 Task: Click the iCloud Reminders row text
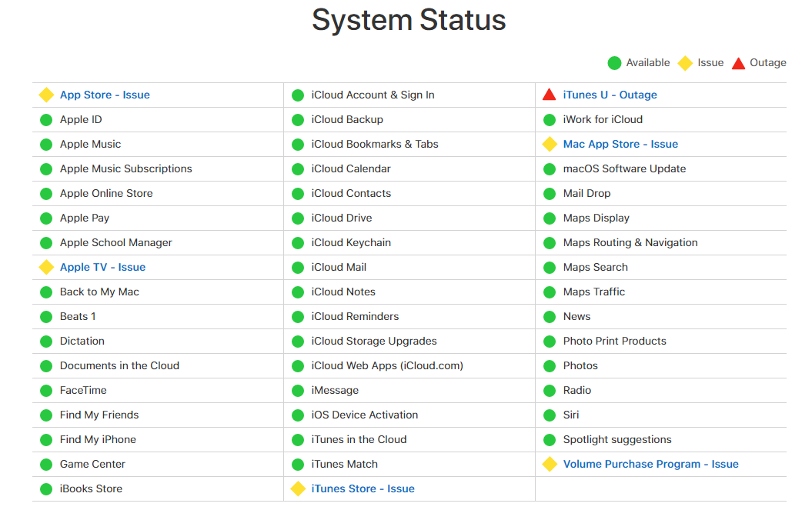click(356, 316)
